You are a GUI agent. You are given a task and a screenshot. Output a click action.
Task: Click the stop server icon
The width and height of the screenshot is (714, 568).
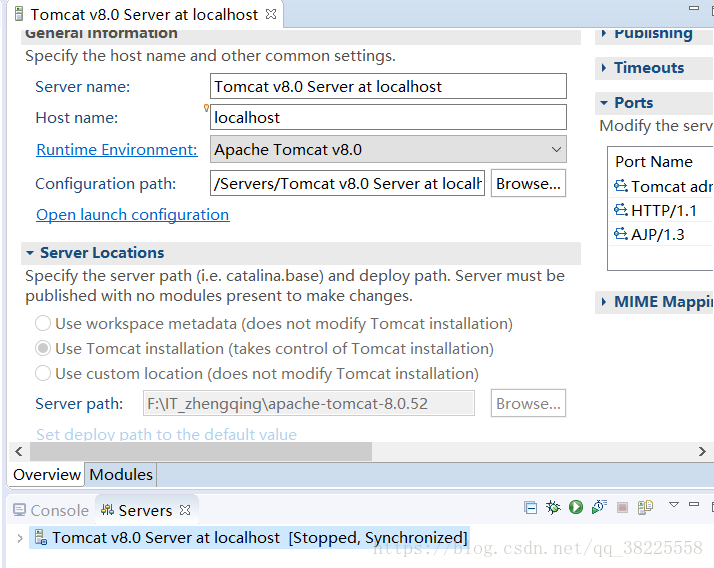coord(622,507)
